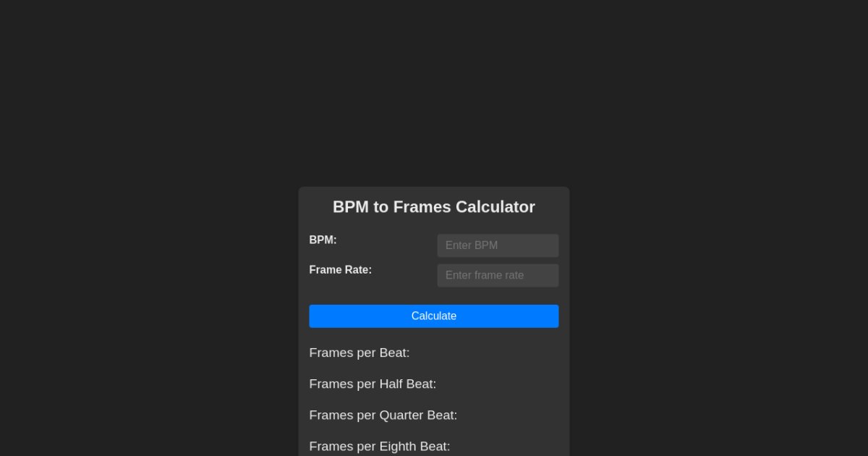Click the Frames per Half Beat result
The image size is (868, 456).
[x=373, y=384]
